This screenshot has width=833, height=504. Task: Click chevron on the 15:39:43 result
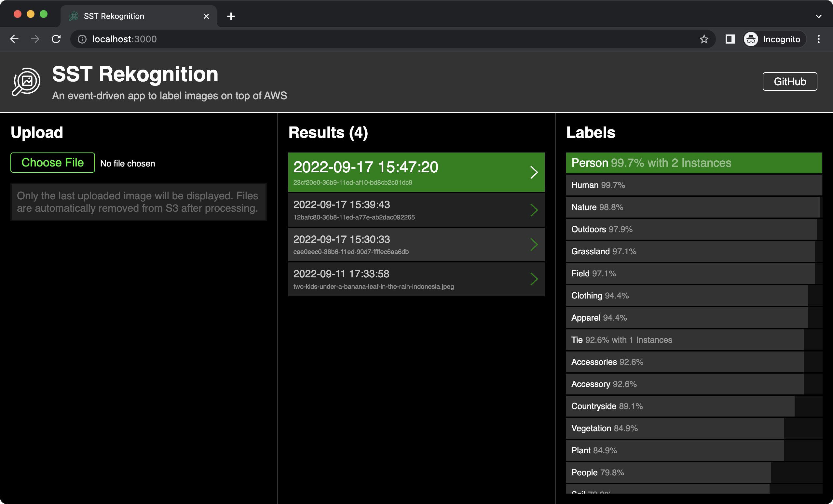534,210
